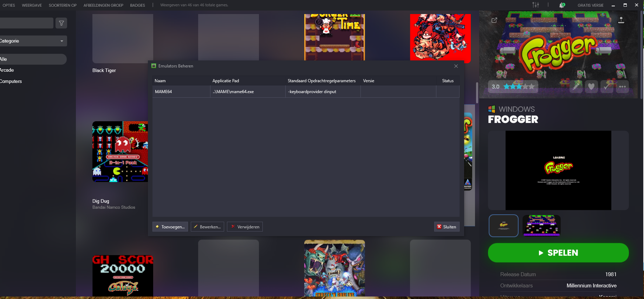Open the three-dots more options on Frogger banner
This screenshot has width=644, height=299.
622,86
